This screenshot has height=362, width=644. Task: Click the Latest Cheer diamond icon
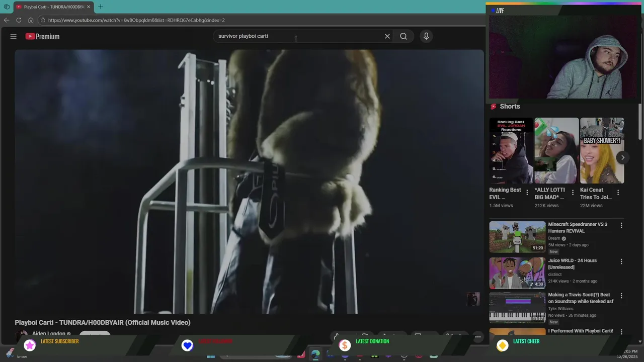pyautogui.click(x=502, y=345)
